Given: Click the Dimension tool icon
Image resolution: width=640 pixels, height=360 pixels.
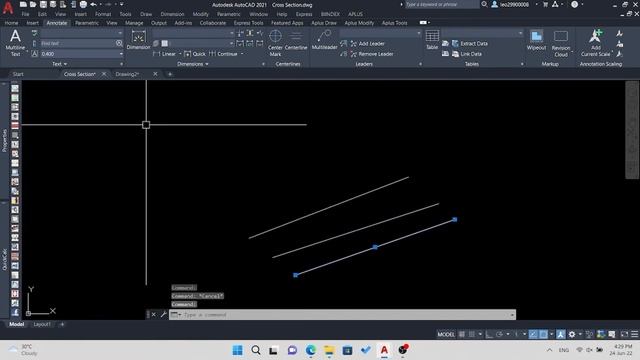Looking at the screenshot, I should (x=138, y=38).
